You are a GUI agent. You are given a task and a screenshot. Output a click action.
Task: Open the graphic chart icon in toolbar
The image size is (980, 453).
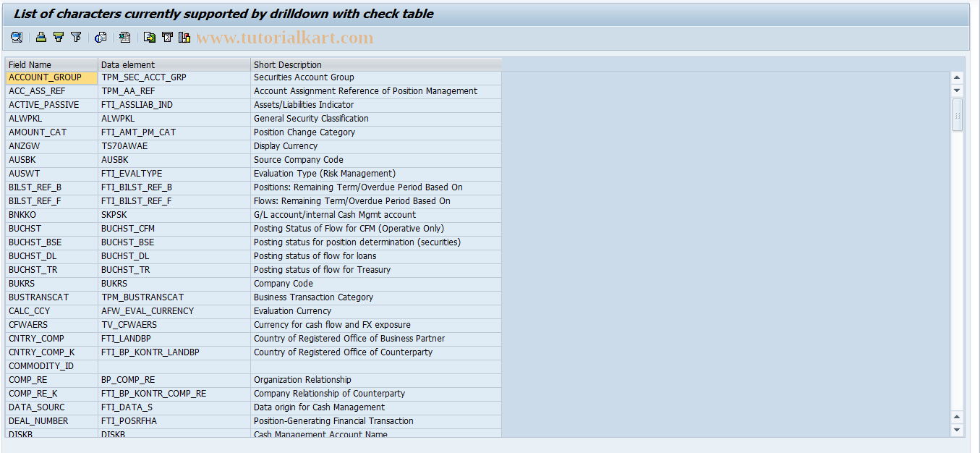[184, 38]
